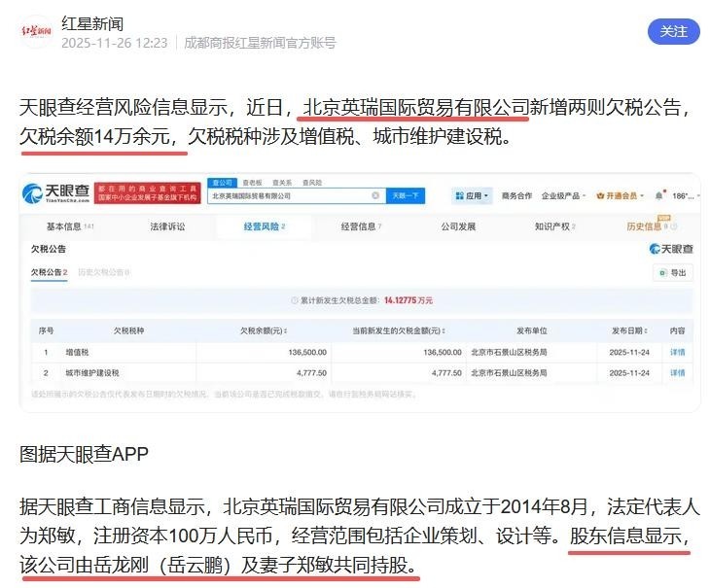Click the notification bell icon
Viewport: 710px width, 588px height.
[658, 195]
